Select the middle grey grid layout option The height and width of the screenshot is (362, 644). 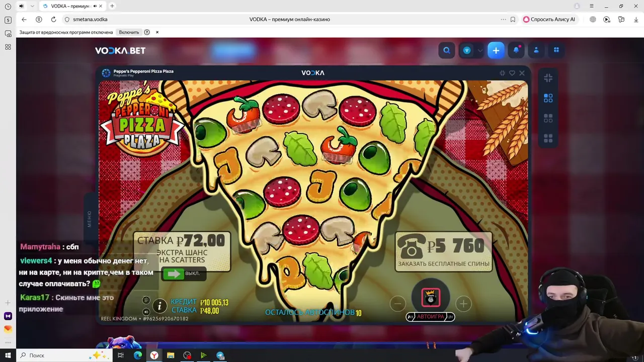[x=548, y=118]
